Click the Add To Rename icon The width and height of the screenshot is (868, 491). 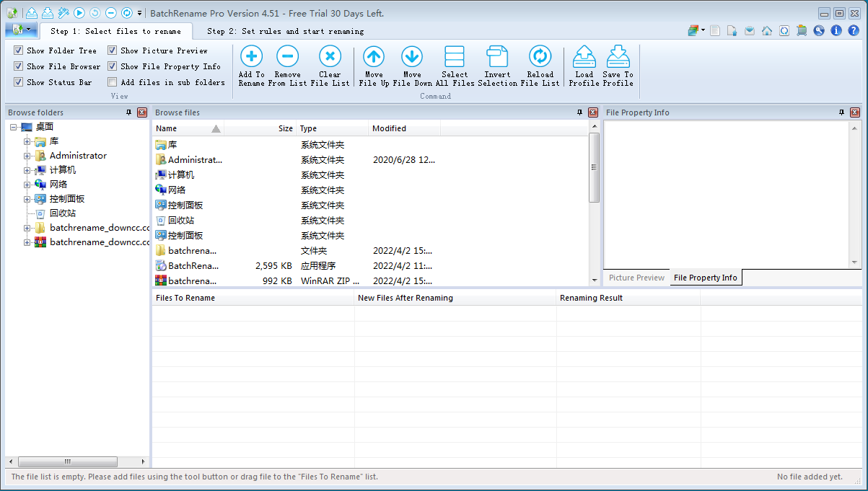(x=251, y=57)
